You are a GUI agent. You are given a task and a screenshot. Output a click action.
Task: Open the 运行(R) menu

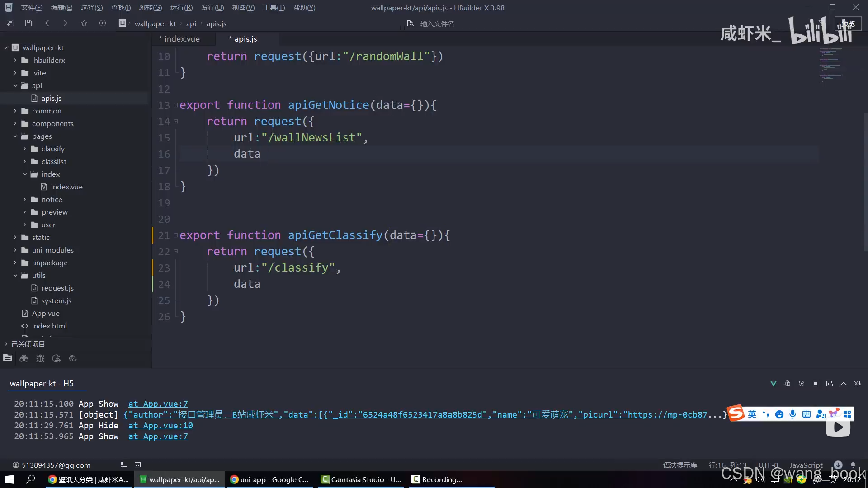tap(181, 8)
